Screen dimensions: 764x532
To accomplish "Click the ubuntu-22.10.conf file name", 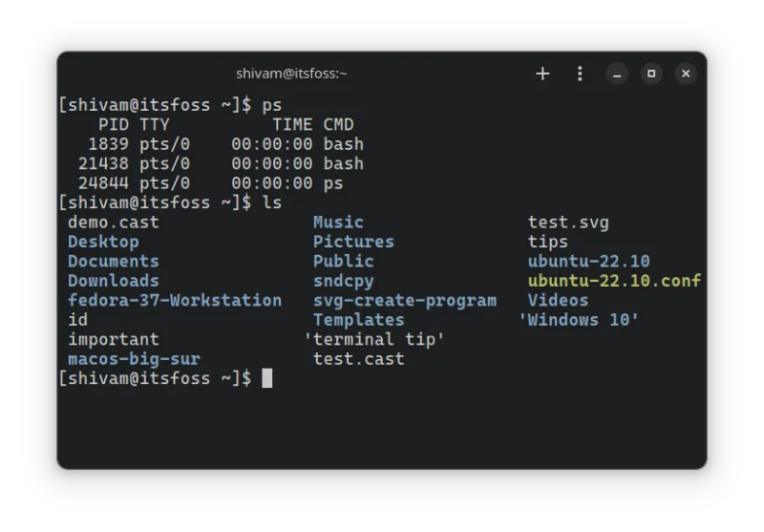I will point(614,281).
